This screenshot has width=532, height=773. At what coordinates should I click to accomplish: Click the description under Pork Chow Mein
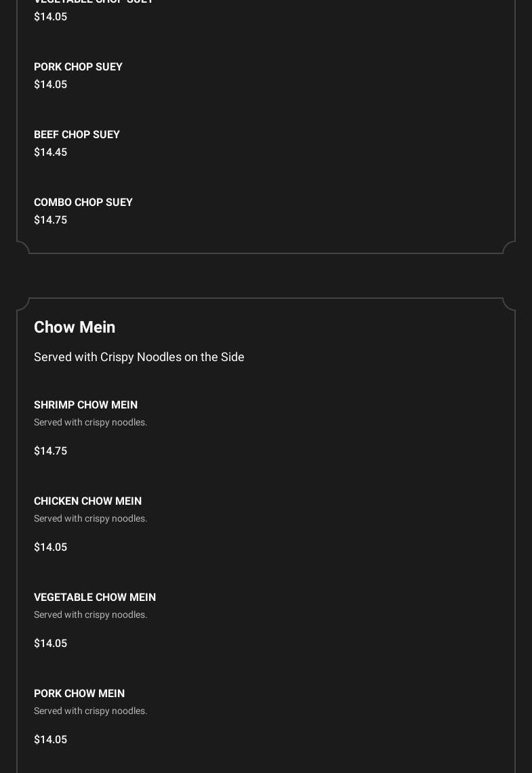[x=90, y=711]
